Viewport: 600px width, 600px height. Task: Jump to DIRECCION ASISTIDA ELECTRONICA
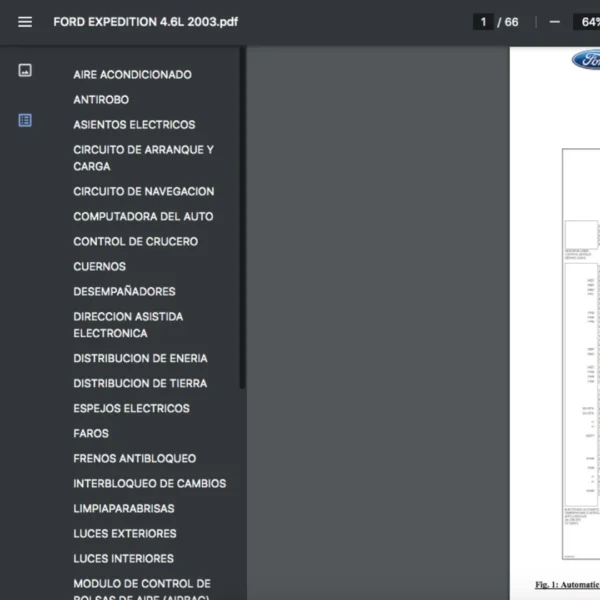[x=128, y=325]
